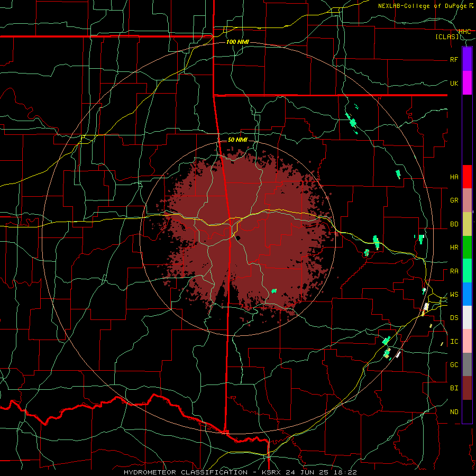Click the dark green HR swatch
The height and width of the screenshot is (476, 476).
pos(467,248)
